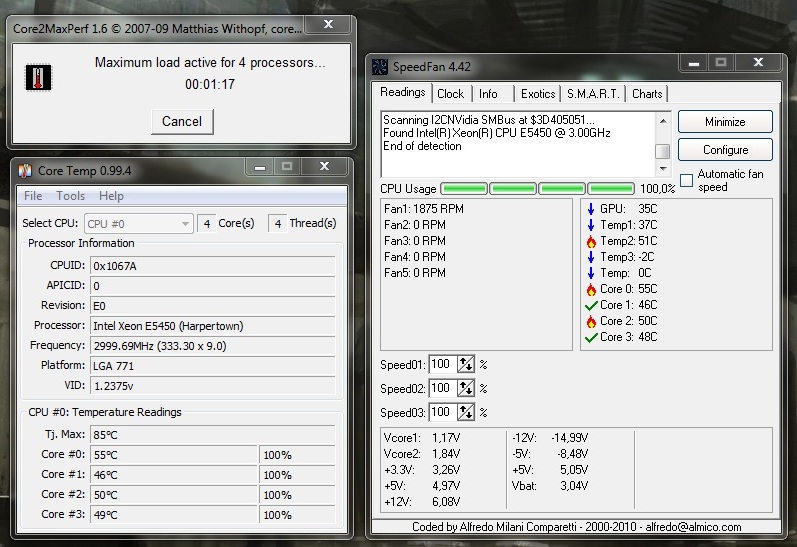Click the flame icon next to Temp2
The image size is (797, 547).
coord(591,241)
